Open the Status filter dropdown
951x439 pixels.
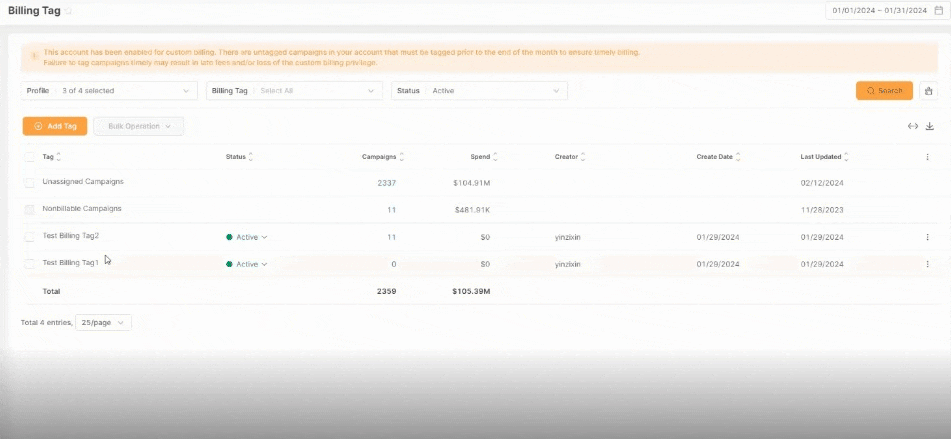479,91
